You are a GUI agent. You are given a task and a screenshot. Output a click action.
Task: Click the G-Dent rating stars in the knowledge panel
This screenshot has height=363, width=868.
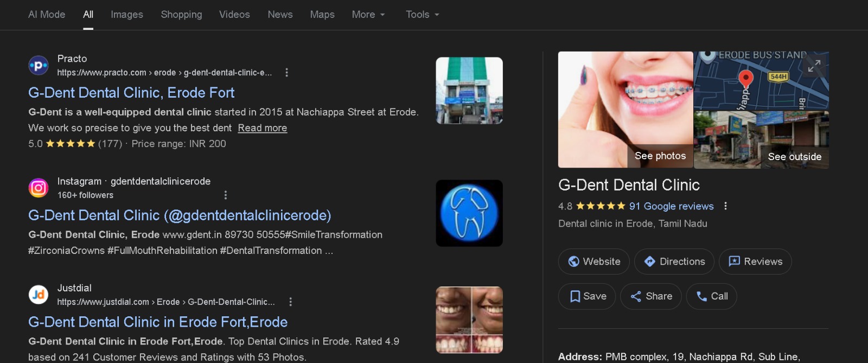601,206
